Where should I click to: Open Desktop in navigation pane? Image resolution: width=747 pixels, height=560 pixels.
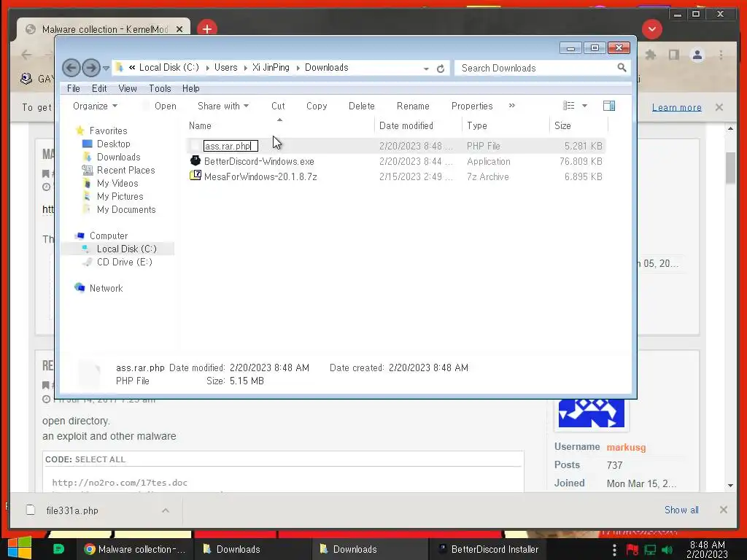(113, 144)
